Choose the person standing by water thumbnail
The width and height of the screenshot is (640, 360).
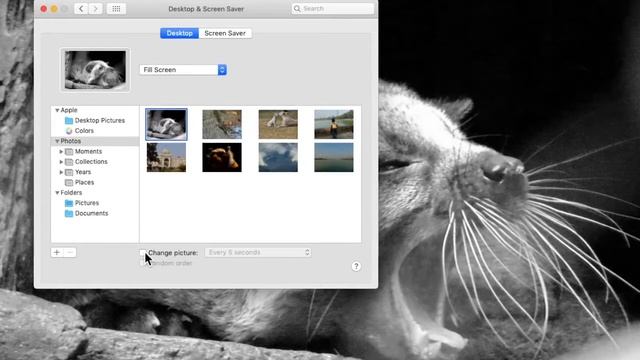(334, 124)
